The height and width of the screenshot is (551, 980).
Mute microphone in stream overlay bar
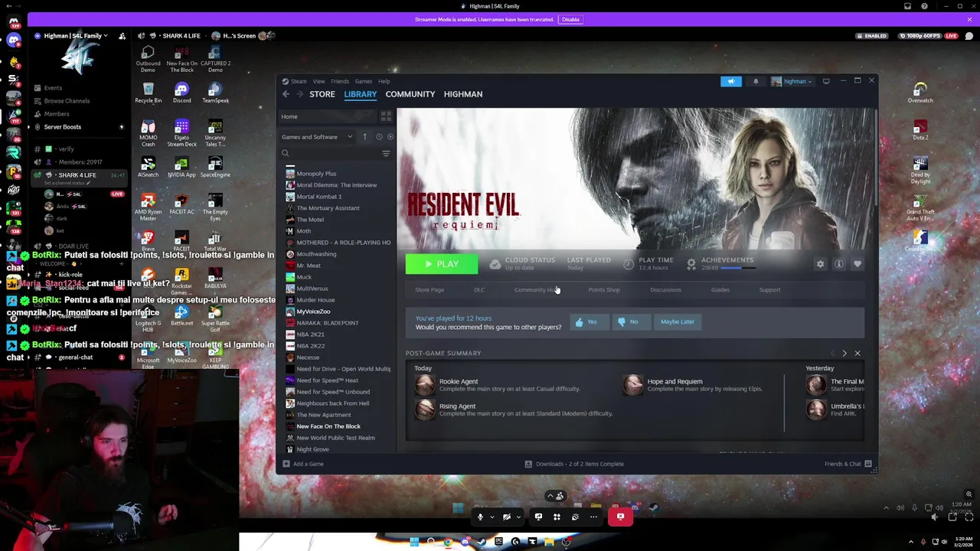click(x=480, y=517)
